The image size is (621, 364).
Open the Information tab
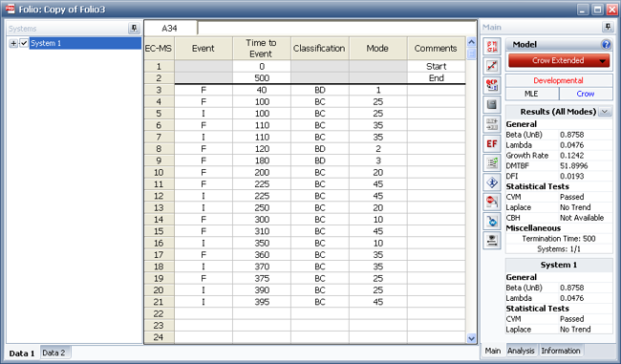(561, 351)
